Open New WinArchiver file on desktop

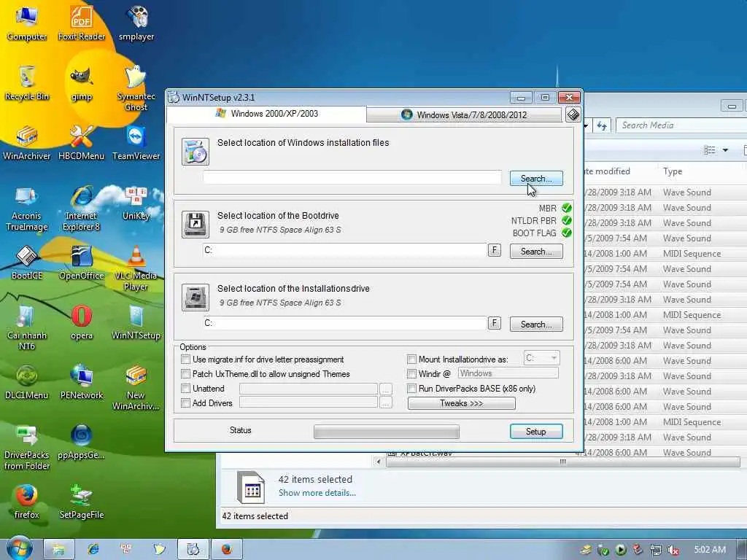[x=136, y=388]
